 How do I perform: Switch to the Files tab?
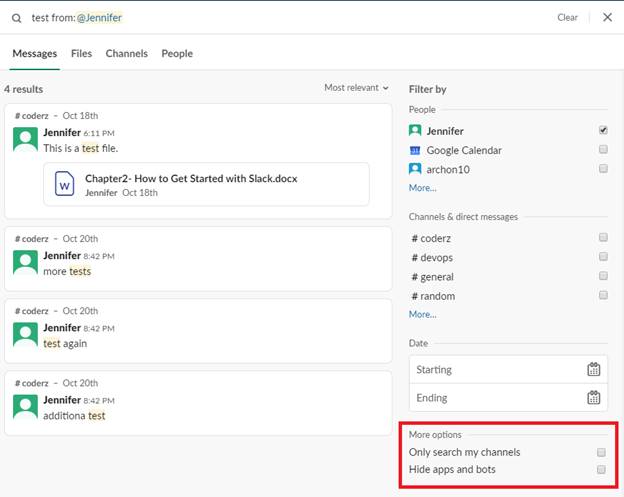81,53
